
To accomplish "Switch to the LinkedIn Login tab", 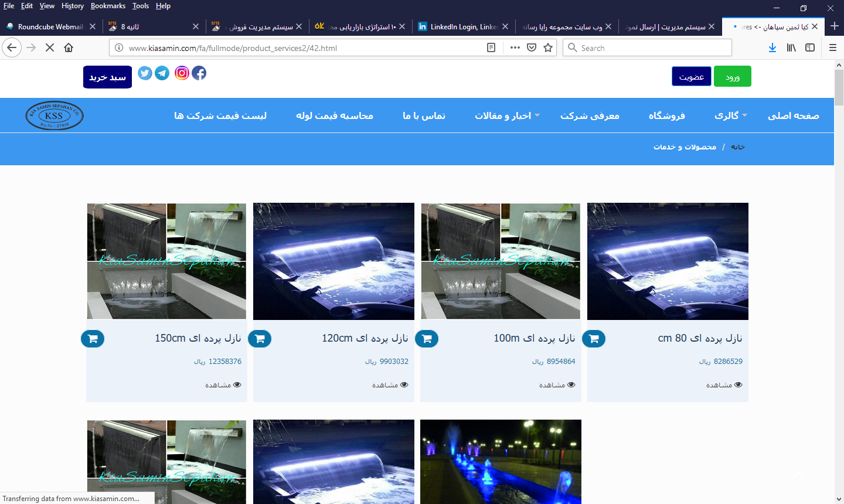I will [x=463, y=26].
